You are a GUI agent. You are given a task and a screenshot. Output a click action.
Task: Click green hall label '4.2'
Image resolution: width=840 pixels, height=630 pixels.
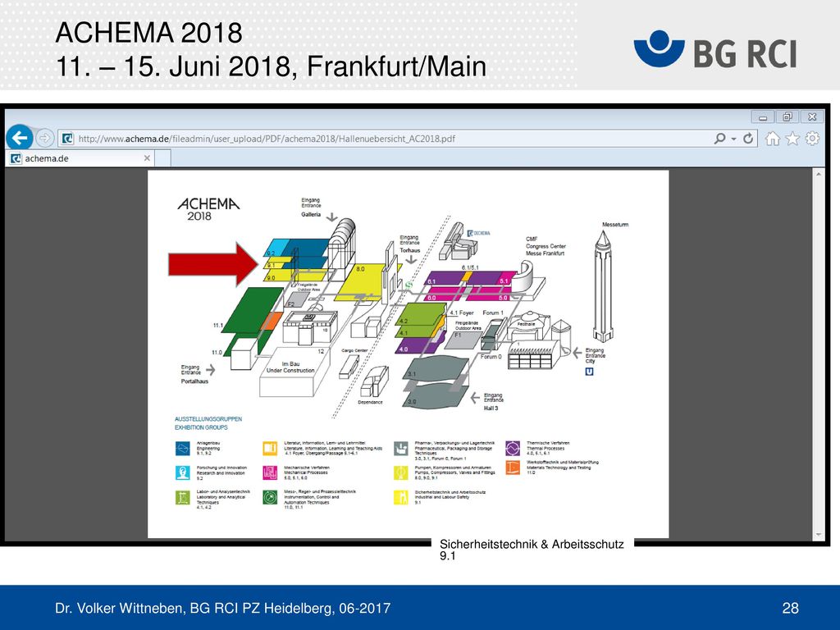pos(404,322)
